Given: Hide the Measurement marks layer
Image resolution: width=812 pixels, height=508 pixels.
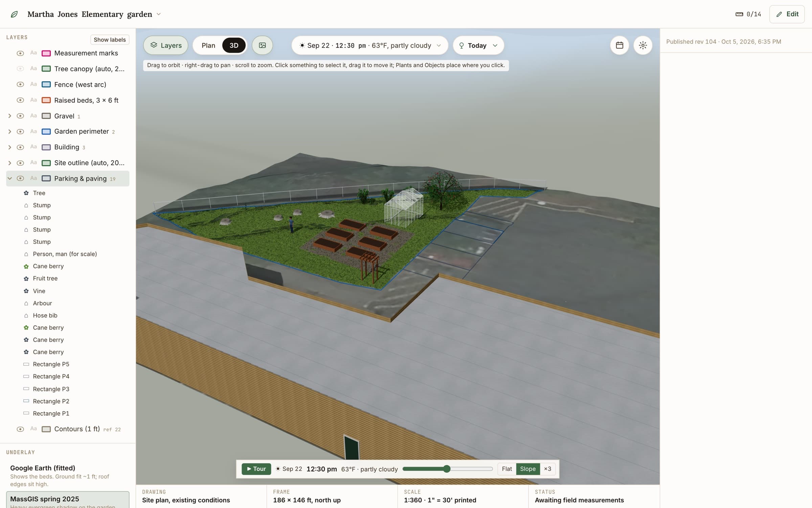Looking at the screenshot, I should tap(20, 53).
